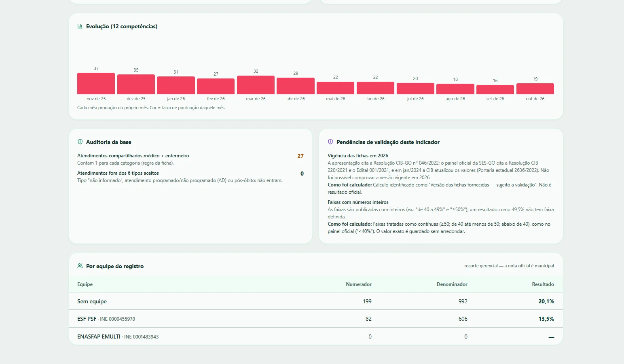Image resolution: width=624 pixels, height=364 pixels.
Task: Click the Evolução (12 competências) heading
Action: 122,26
